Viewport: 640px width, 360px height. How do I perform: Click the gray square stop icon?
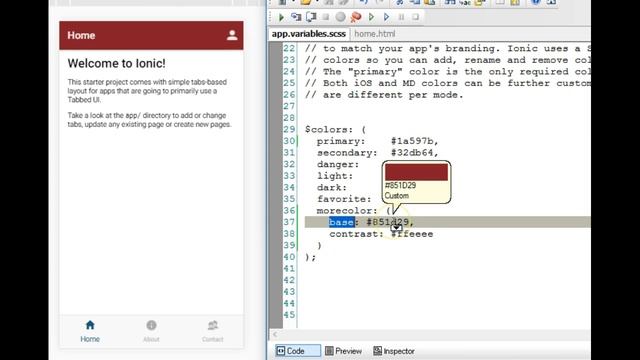point(325,17)
